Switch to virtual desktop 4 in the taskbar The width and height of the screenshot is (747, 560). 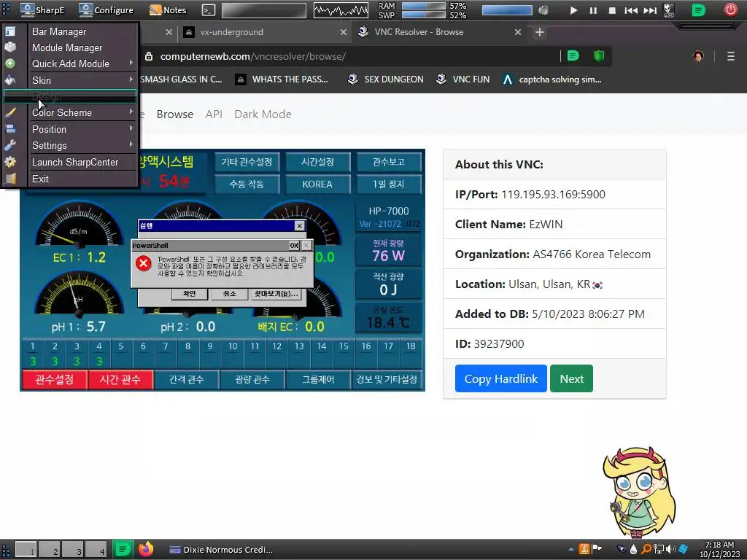pos(96,550)
